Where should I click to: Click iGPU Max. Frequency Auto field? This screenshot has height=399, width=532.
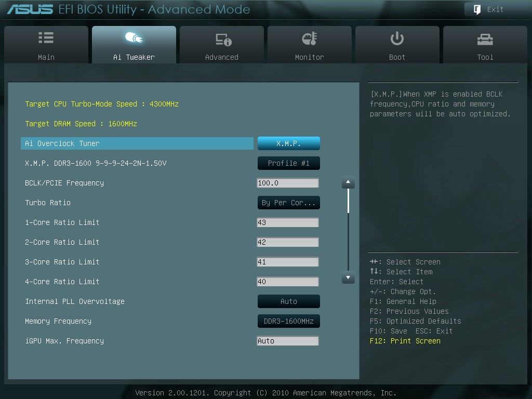(x=288, y=341)
